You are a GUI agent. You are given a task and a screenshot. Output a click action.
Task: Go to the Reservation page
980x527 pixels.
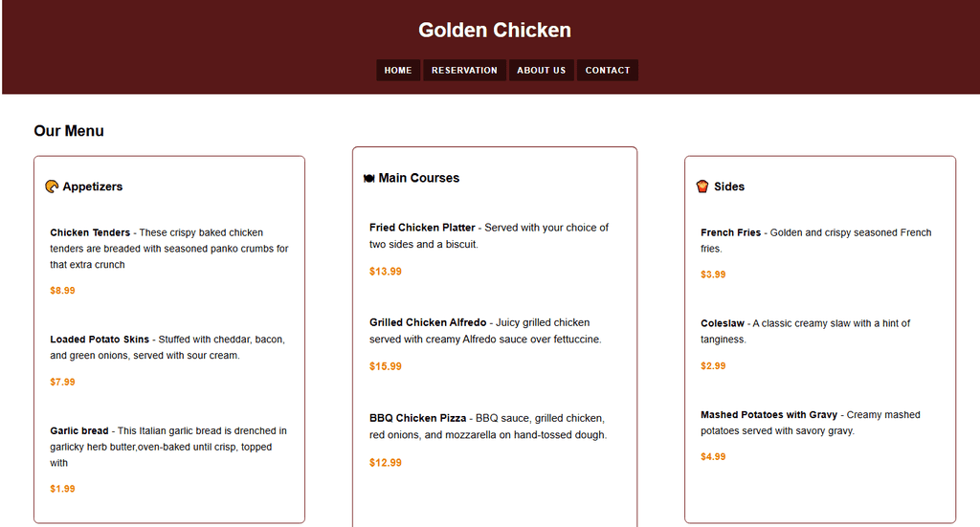click(x=464, y=70)
